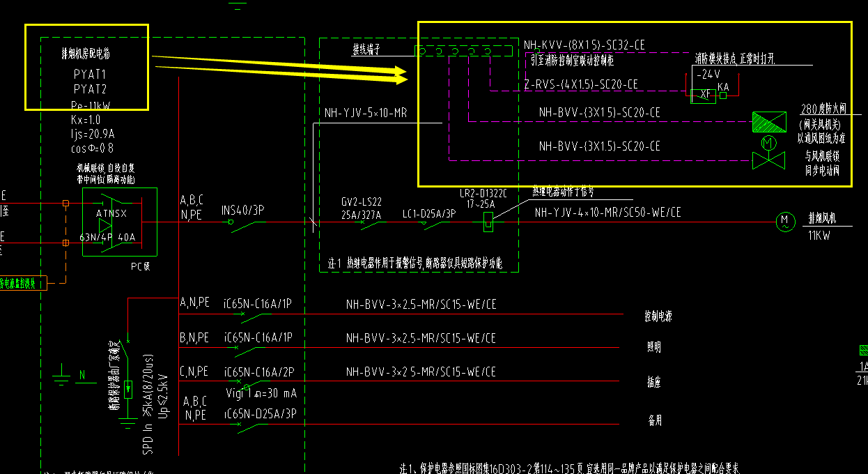Click the 引至消防控制室联动控制柜 text

tap(572, 61)
